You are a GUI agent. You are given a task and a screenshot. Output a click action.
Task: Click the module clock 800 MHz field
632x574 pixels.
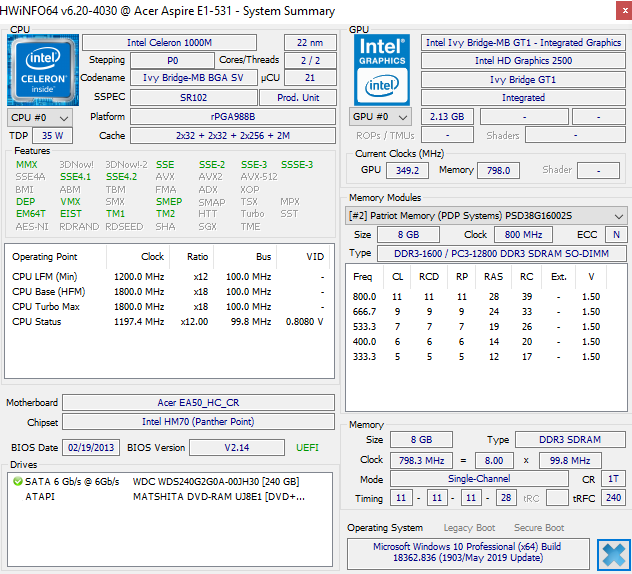(523, 234)
